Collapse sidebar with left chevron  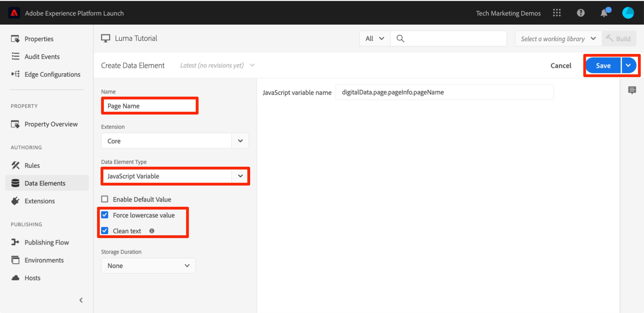click(x=81, y=300)
